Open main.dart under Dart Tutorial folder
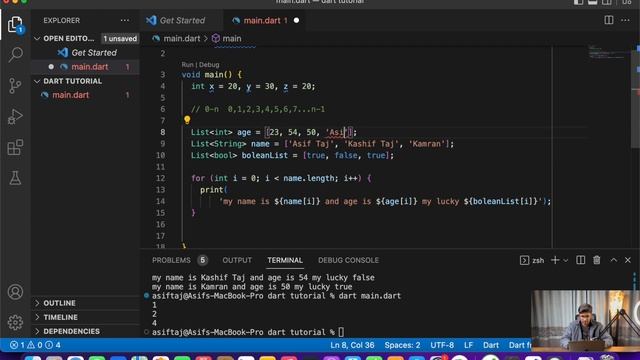 70,95
